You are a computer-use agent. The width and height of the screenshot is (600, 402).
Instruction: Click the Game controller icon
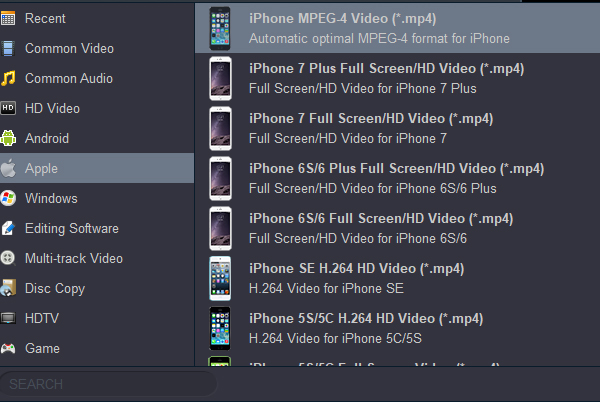click(x=9, y=348)
